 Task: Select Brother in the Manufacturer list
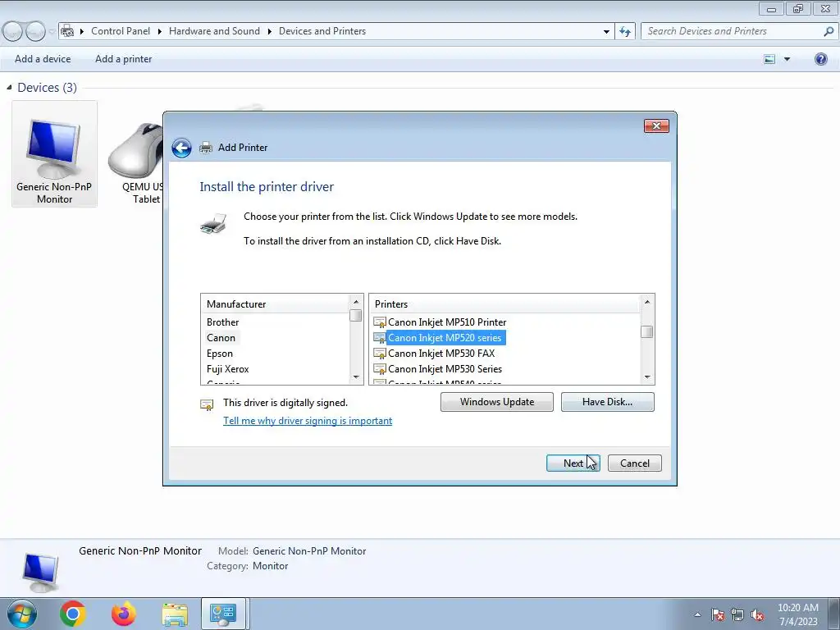[223, 322]
